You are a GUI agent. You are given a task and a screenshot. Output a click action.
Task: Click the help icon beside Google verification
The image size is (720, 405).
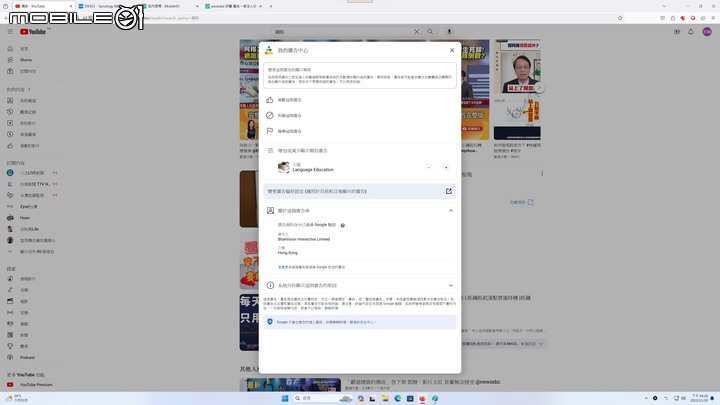point(343,225)
